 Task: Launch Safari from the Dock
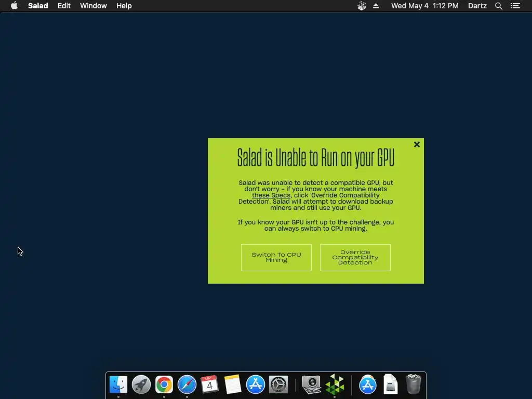tap(187, 384)
